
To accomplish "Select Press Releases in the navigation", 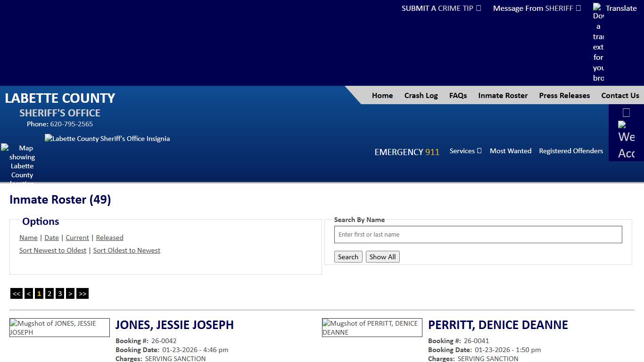I will coord(564,96).
